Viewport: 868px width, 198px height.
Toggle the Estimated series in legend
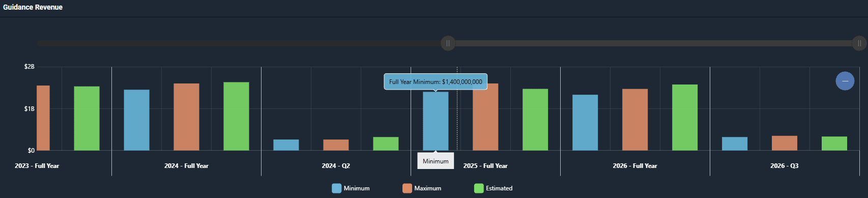tap(493, 188)
